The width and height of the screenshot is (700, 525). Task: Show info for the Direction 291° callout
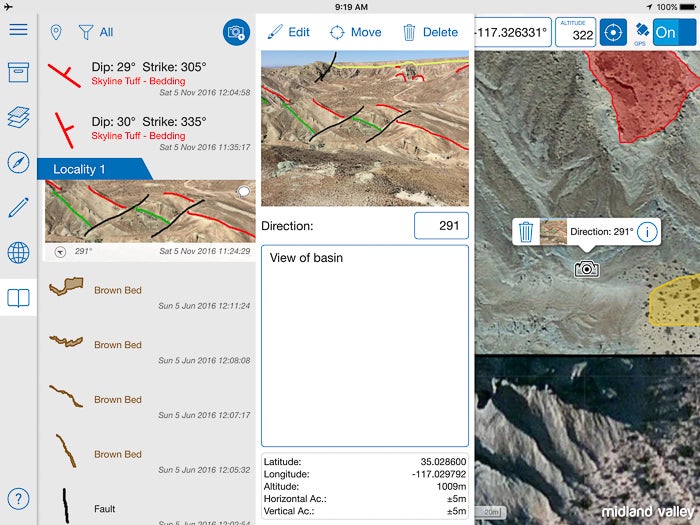point(647,232)
